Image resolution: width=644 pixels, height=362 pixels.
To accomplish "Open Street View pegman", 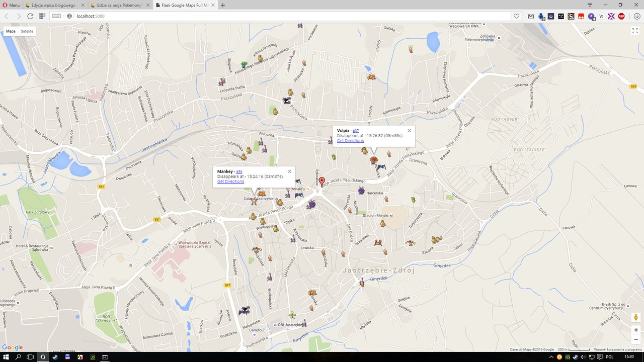I will (x=636, y=317).
